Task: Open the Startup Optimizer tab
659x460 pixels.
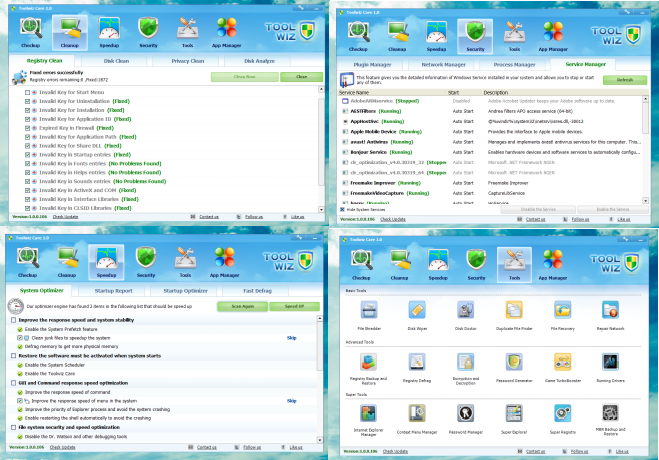Action: tap(185, 291)
